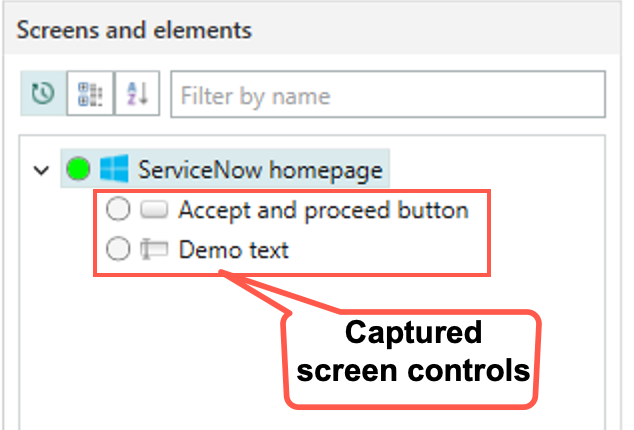Image resolution: width=634 pixels, height=430 pixels.
Task: Select the circle indicator for Accept and proceed button
Action: point(118,209)
